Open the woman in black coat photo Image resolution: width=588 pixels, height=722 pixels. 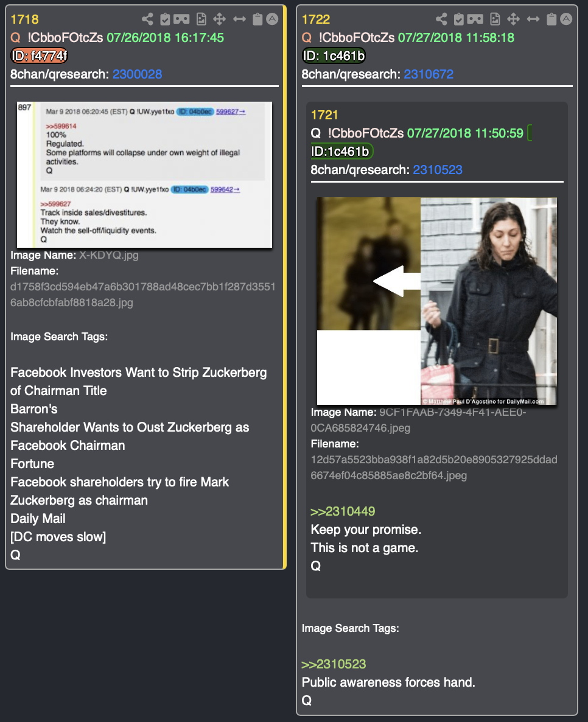[437, 301]
